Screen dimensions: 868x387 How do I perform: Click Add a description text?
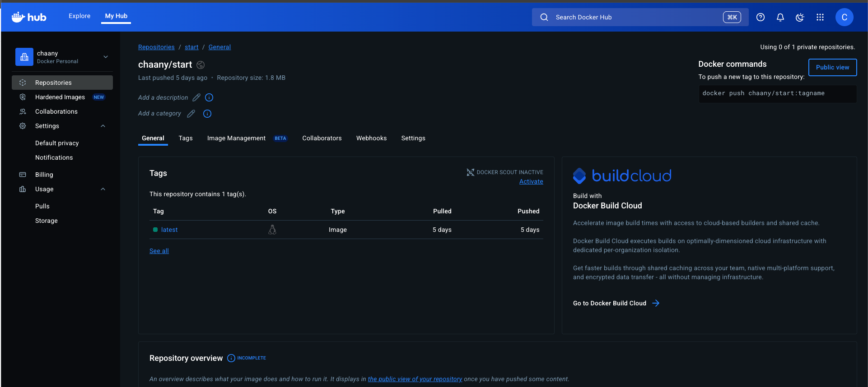[x=163, y=97]
